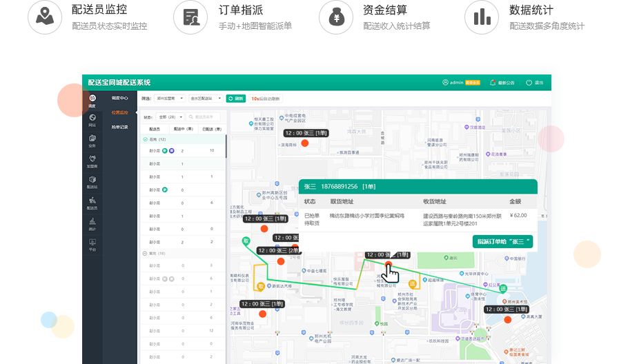
Task: Select the 加盟商 franchisee sidebar icon
Action: (x=92, y=161)
